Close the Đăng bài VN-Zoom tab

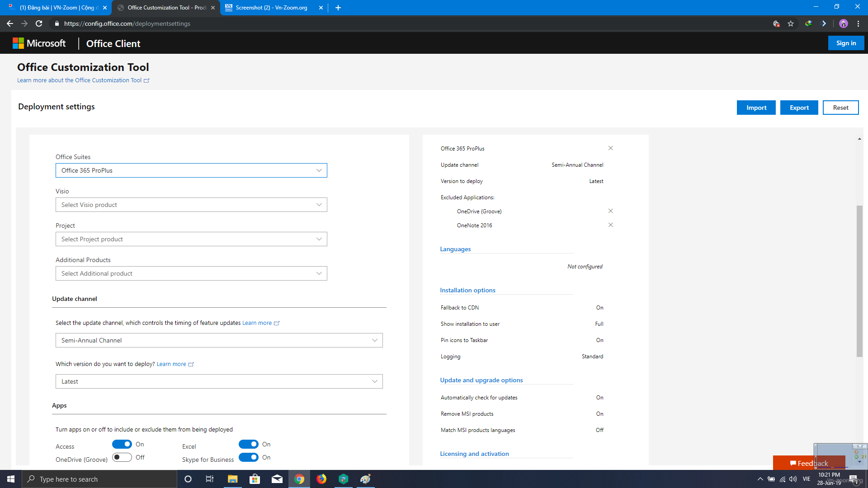tap(105, 8)
